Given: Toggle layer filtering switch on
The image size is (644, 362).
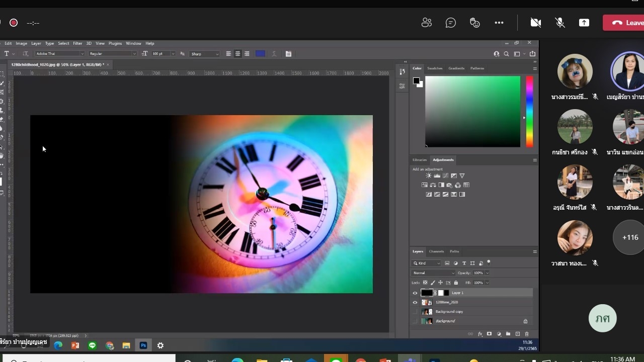Looking at the screenshot, I should pyautogui.click(x=489, y=262).
